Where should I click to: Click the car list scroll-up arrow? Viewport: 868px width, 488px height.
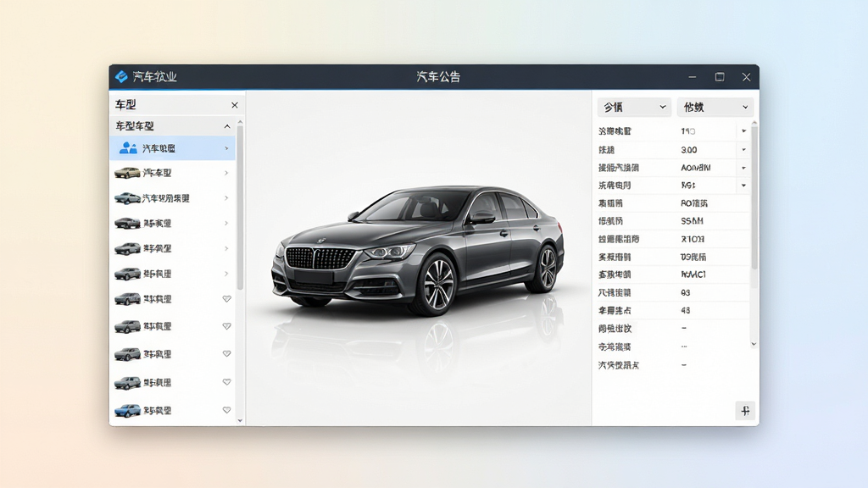click(x=240, y=122)
